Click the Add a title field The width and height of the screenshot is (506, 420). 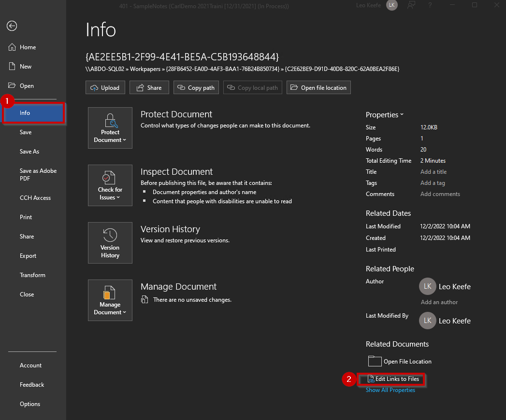click(434, 172)
